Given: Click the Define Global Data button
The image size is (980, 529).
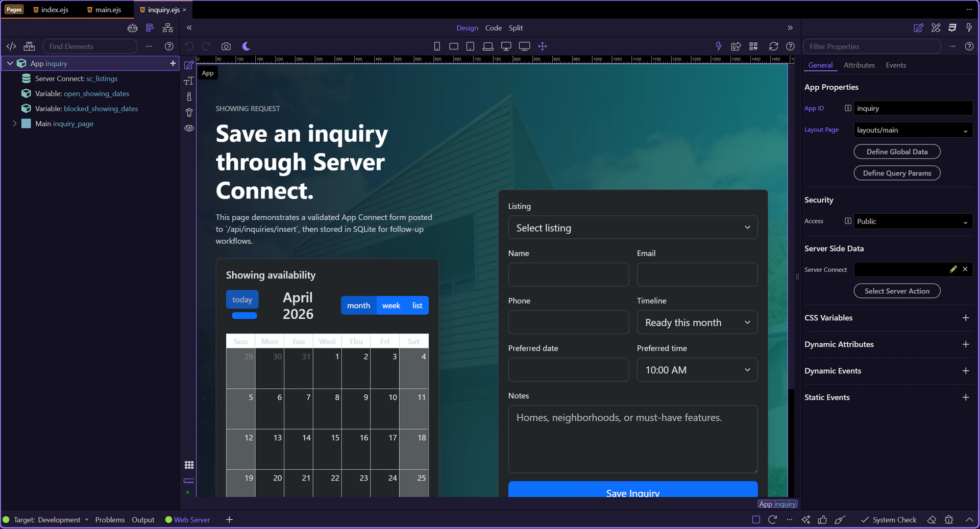Looking at the screenshot, I should click(x=897, y=152).
